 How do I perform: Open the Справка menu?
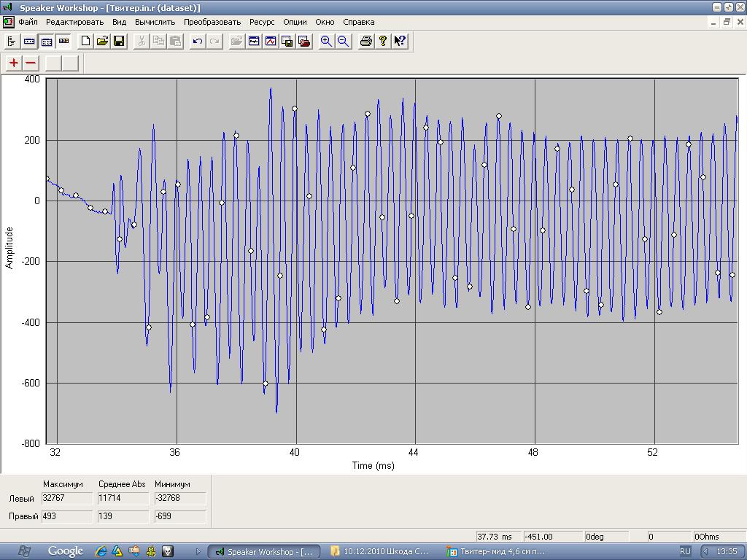click(358, 22)
